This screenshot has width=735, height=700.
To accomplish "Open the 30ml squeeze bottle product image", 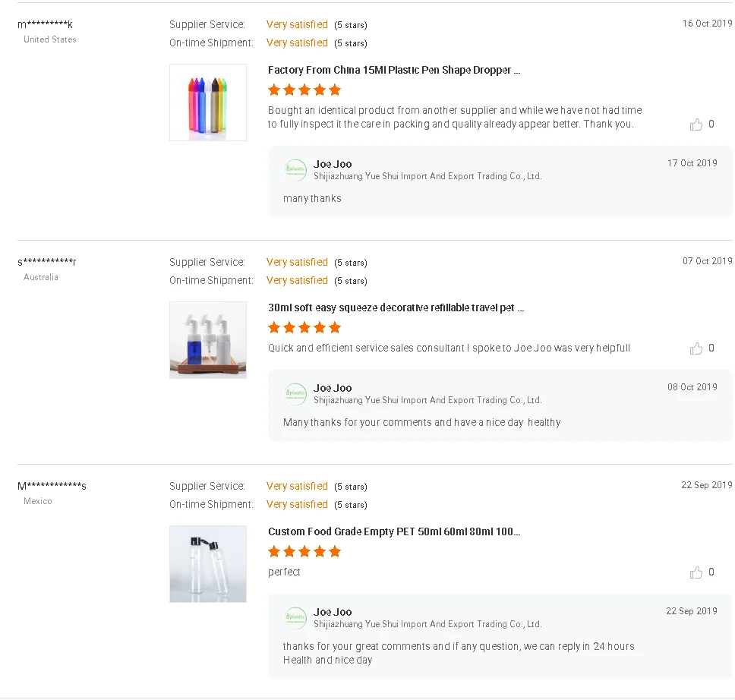I will click(208, 340).
